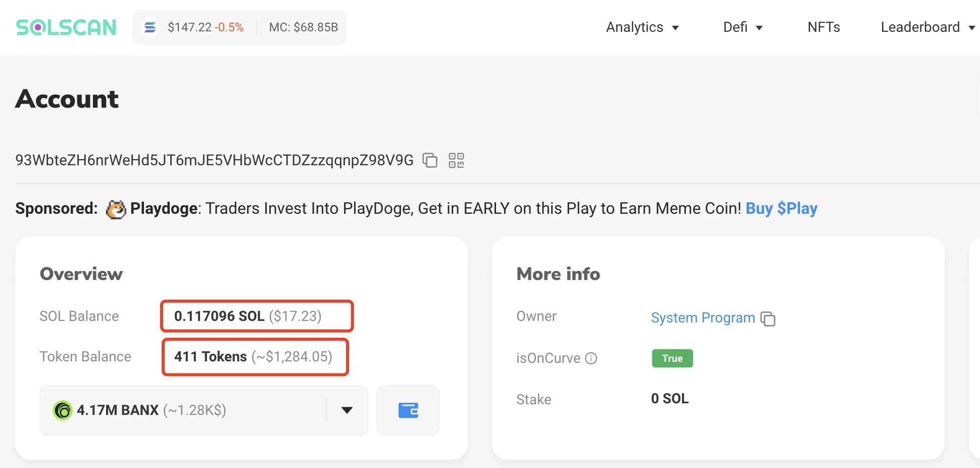Copy the account address
Screen dimensions: 980x468
click(429, 160)
